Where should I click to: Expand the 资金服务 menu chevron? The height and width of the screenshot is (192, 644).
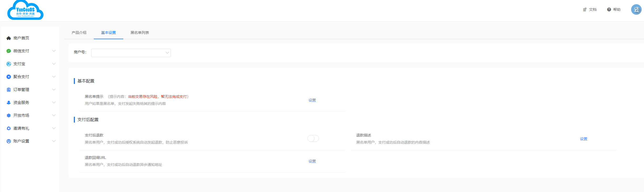(54, 103)
